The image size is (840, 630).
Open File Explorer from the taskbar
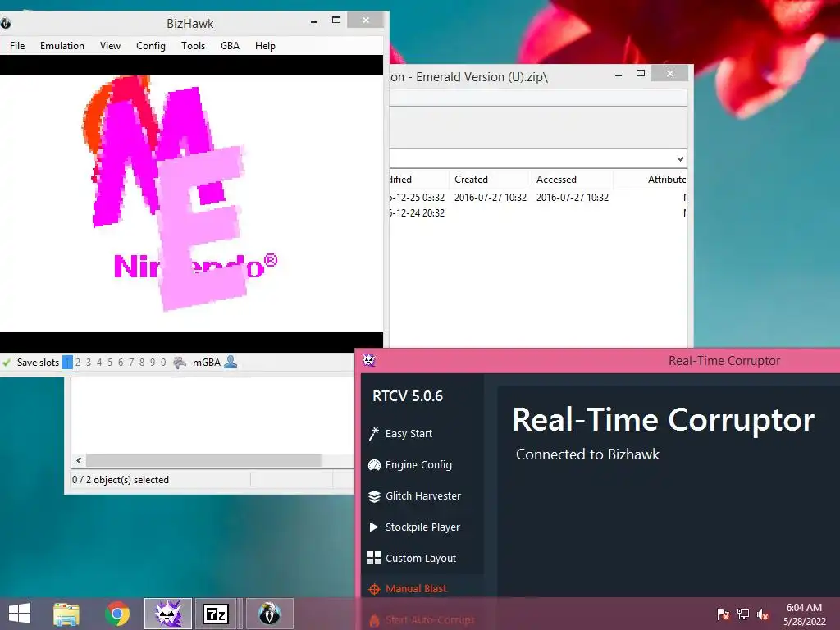coord(66,614)
